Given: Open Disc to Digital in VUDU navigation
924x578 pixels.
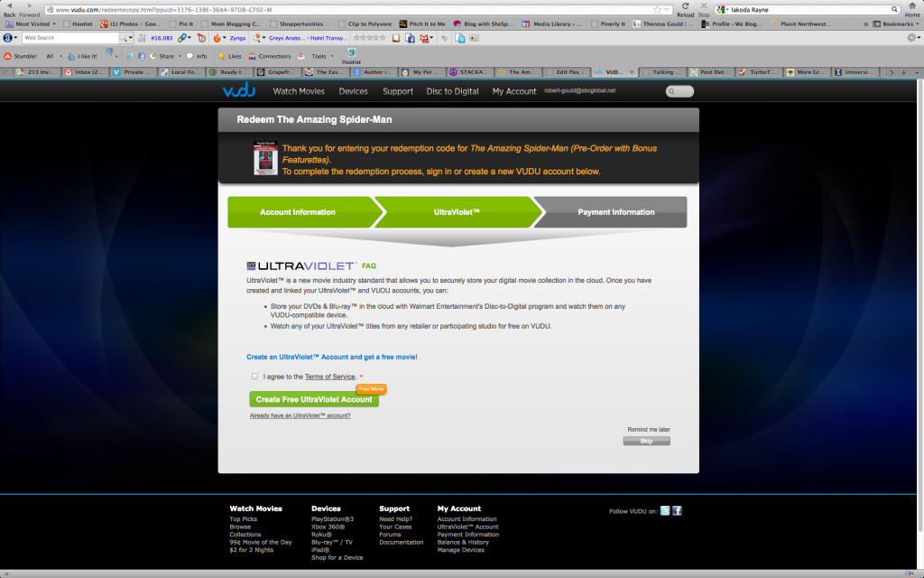Looking at the screenshot, I should (x=453, y=91).
